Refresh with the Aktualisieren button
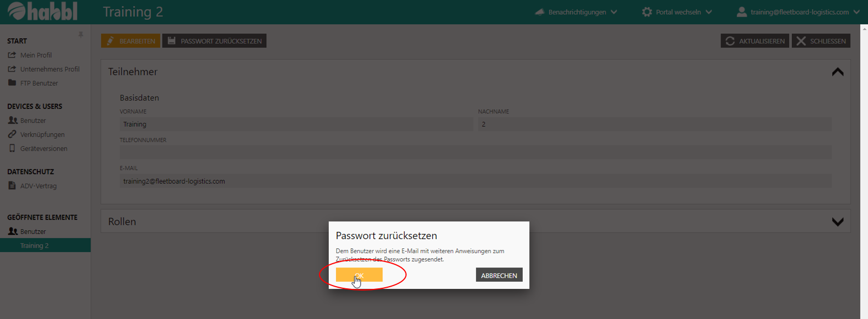Screen dimensions: 868x319 [755, 41]
